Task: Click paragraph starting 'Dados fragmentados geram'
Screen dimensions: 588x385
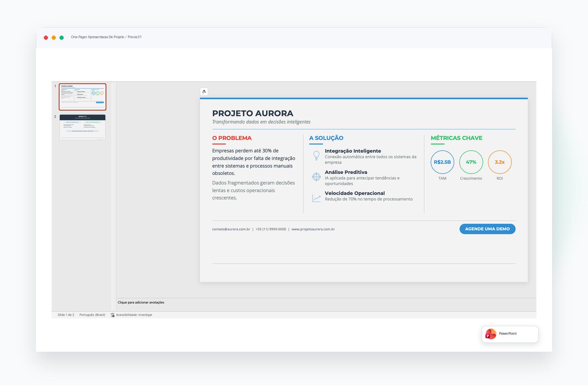Action: pyautogui.click(x=253, y=190)
